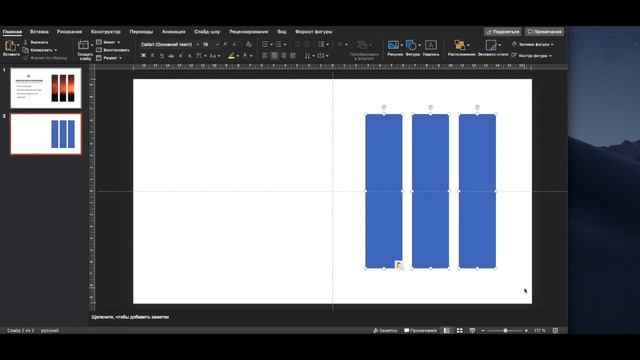Open the Раздел (Section) dropdown
The width and height of the screenshot is (640, 360).
coord(109,58)
